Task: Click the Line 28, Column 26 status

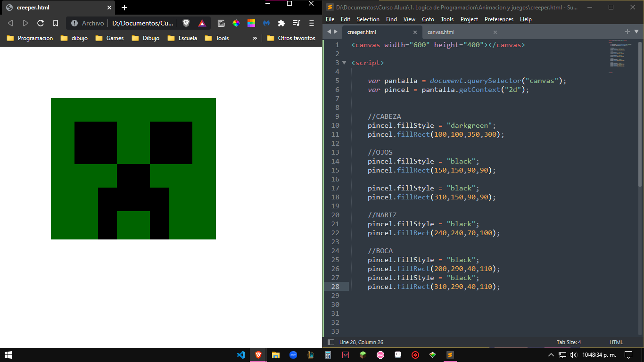Action: (x=361, y=342)
